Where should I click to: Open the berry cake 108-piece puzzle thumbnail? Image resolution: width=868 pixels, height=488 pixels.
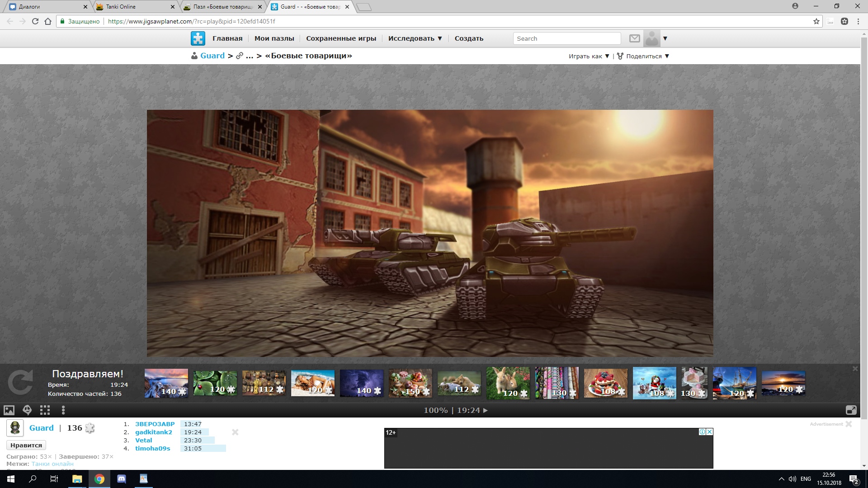coord(606,383)
